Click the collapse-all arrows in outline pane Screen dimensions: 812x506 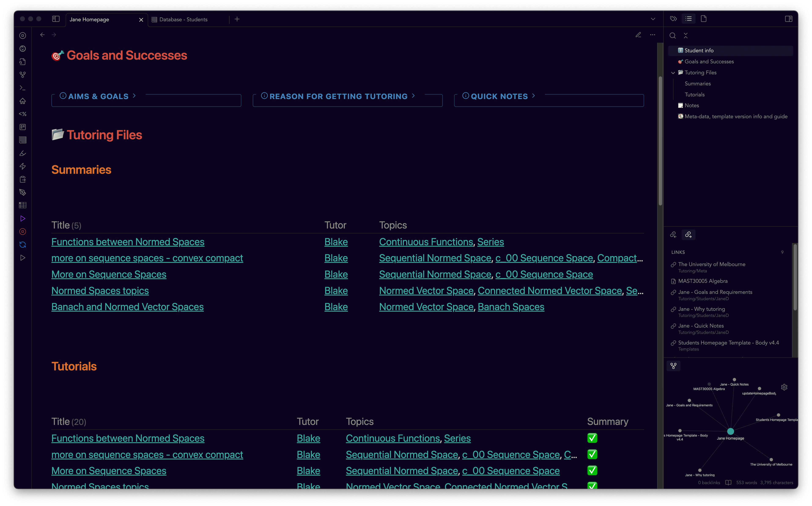click(686, 36)
